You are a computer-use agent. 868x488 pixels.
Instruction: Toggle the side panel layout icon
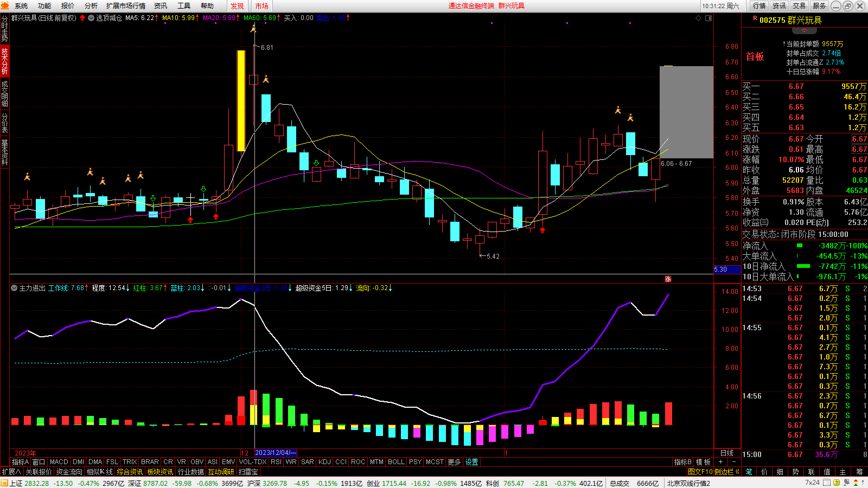pyautogui.click(x=708, y=18)
